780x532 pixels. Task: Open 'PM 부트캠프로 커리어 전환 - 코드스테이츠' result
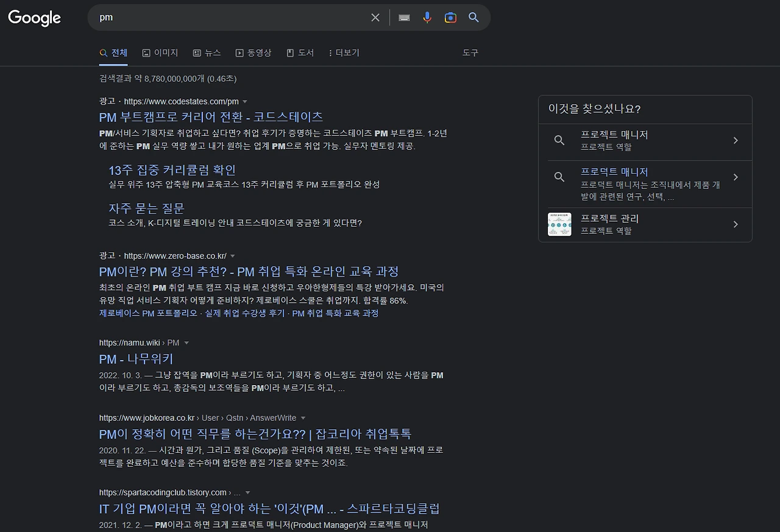[x=211, y=117]
